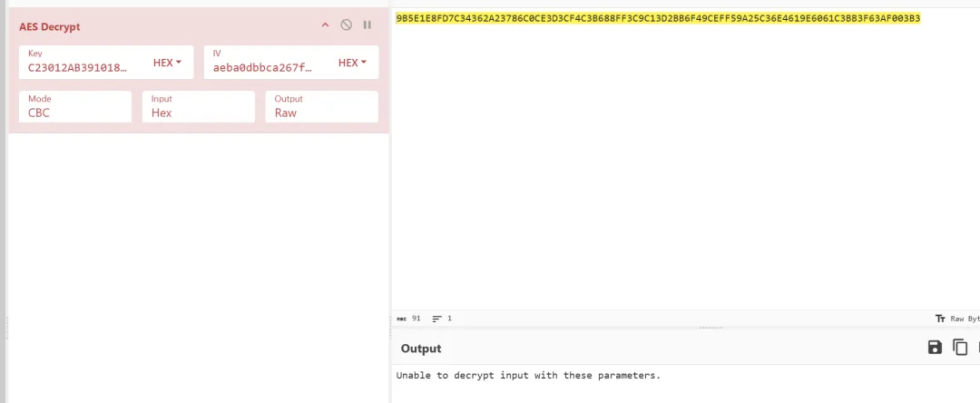Open the Raw Bytes encoding selector
980x403 pixels.
click(957, 319)
